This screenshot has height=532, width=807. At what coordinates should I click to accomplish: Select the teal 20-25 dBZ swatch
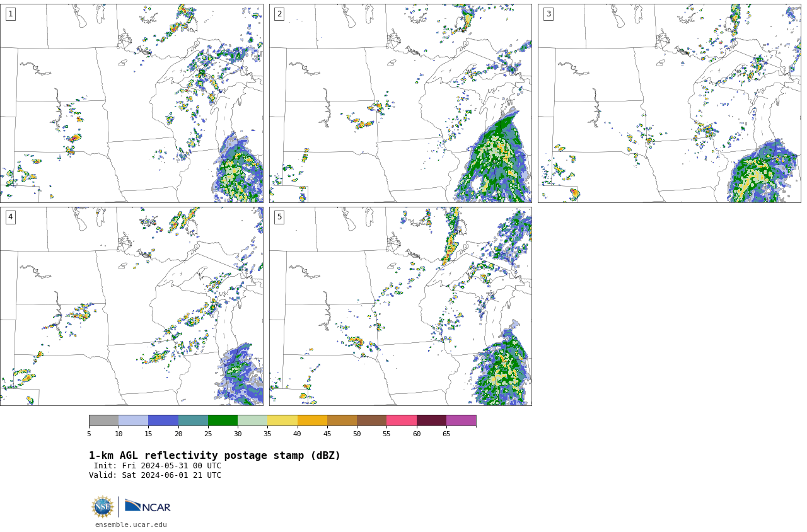[x=193, y=420]
